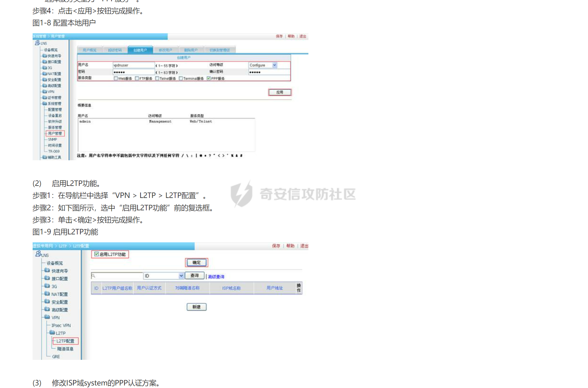Click the 确定 button
Image resolution: width=588 pixels, height=388 pixels.
click(x=197, y=262)
